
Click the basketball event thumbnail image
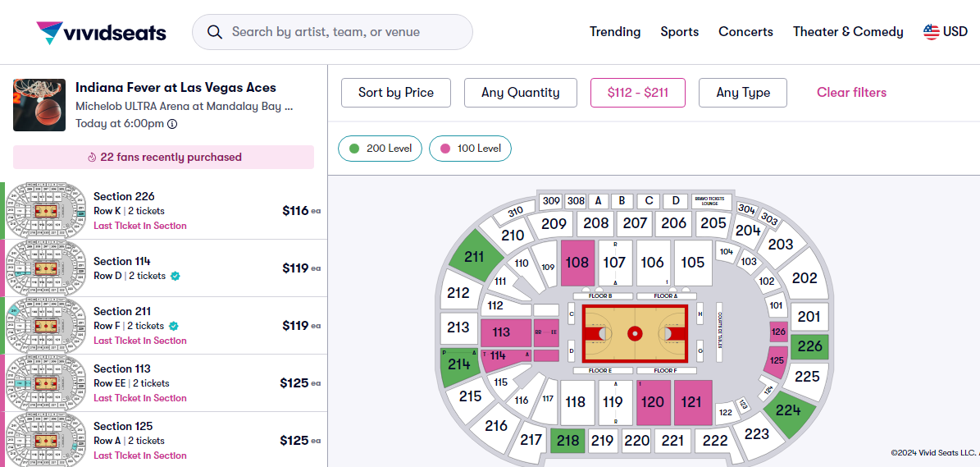39,105
